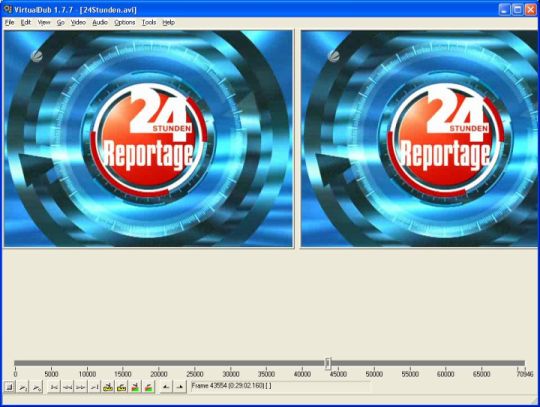
Task: Step forward one frame
Action: (x=81, y=387)
